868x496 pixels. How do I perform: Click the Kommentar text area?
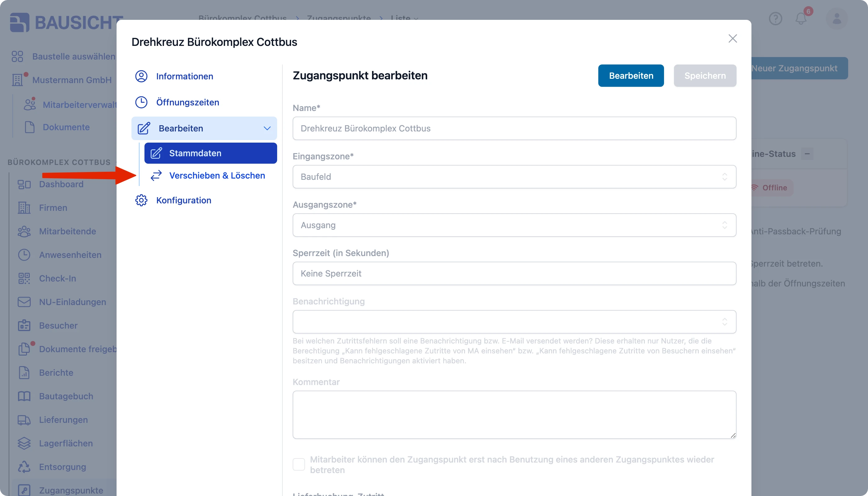[x=514, y=414]
